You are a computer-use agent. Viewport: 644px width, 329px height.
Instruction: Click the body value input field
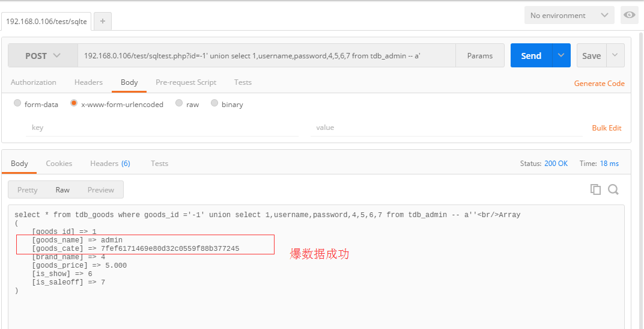pos(446,128)
